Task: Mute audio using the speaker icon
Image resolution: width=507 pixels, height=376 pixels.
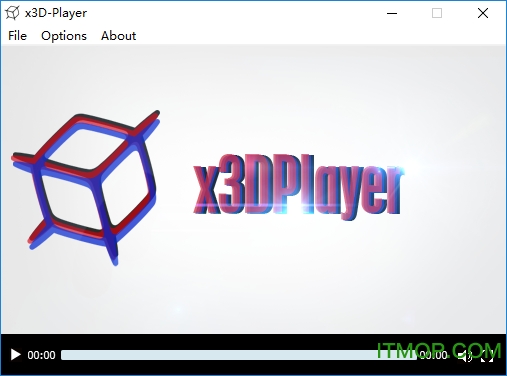Action: tap(464, 356)
